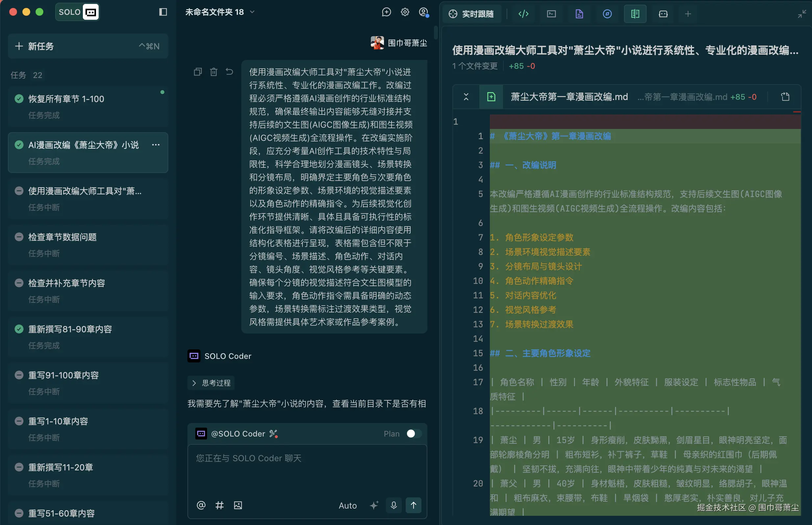The image size is (812, 525).
Task: Open the code view panel
Action: 523,13
